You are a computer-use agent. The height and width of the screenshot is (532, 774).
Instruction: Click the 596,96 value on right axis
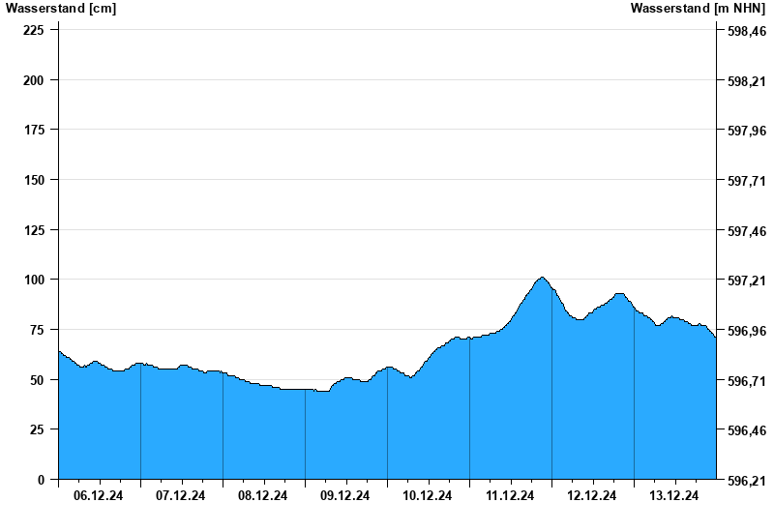[747, 331]
